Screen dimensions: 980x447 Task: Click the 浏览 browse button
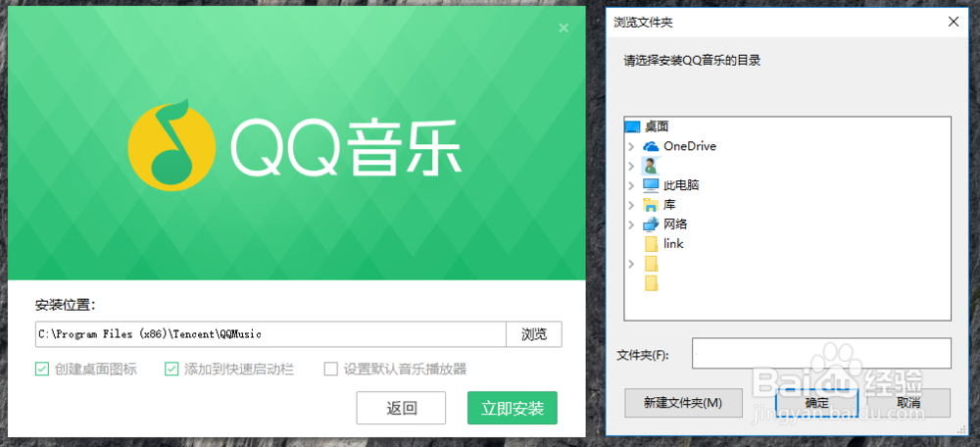pyautogui.click(x=534, y=334)
